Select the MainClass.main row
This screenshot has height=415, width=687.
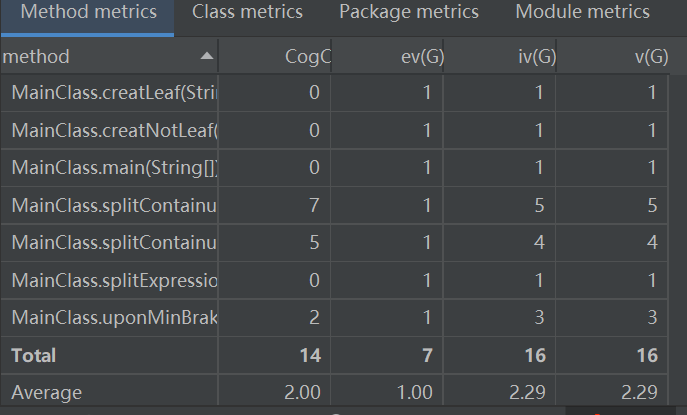pos(334,167)
